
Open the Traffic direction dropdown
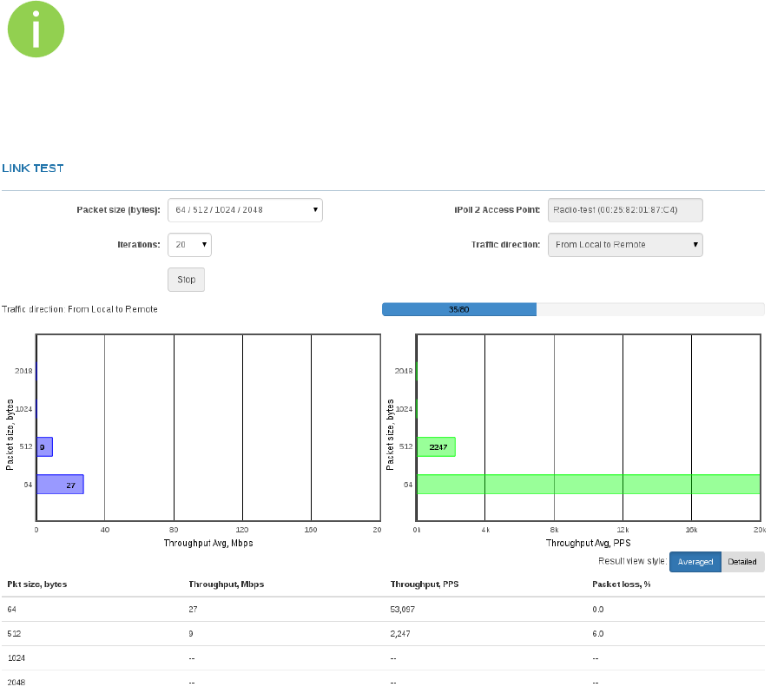tap(625, 245)
